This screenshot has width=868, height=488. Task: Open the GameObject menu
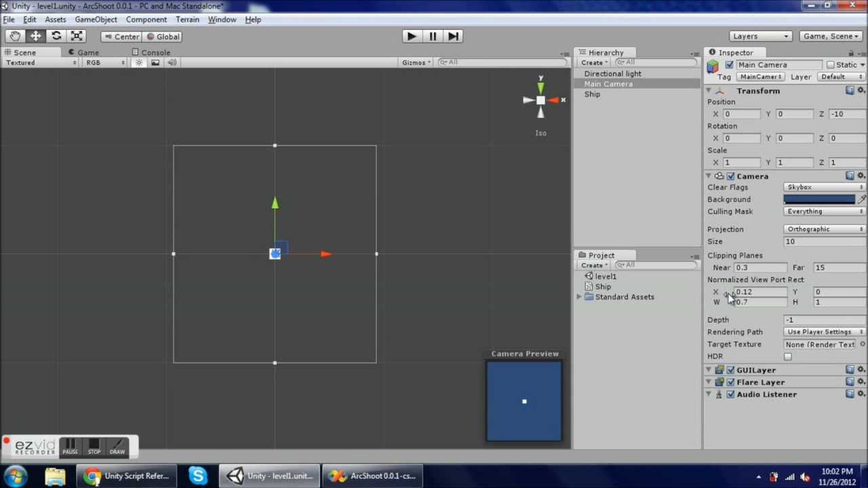pyautogui.click(x=96, y=20)
